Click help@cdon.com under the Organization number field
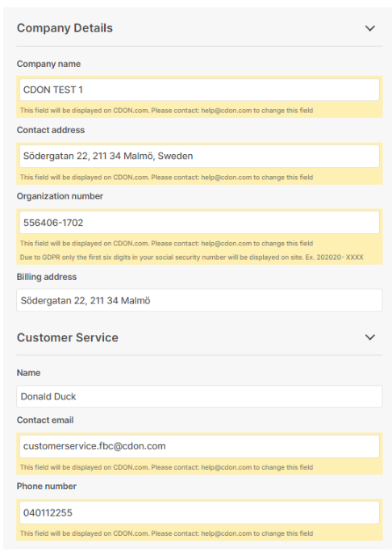This screenshot has height=556, width=392. pyautogui.click(x=226, y=243)
